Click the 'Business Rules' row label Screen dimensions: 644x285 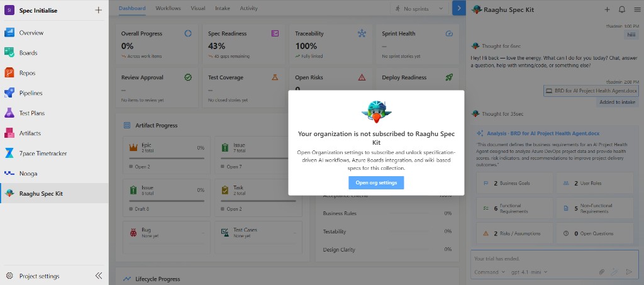tap(340, 213)
